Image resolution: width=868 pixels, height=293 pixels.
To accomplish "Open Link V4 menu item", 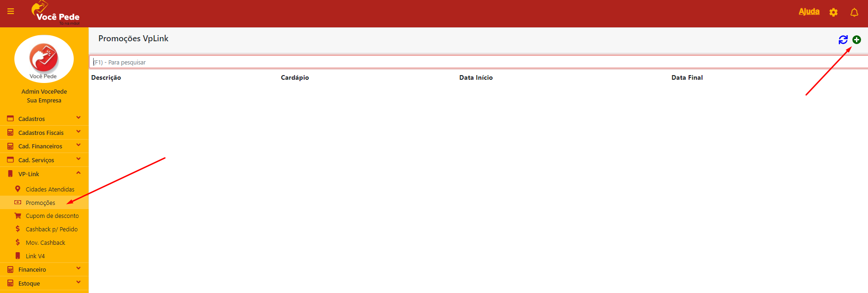I will 35,256.
